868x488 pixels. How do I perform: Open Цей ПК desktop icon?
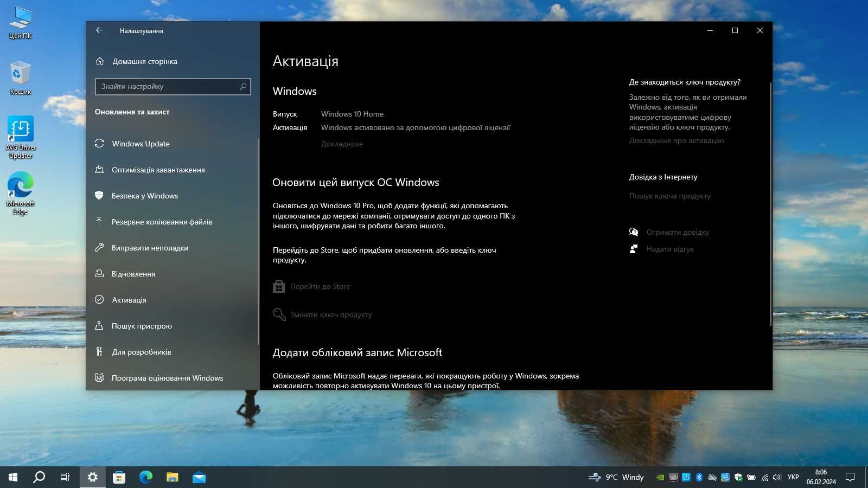(20, 23)
